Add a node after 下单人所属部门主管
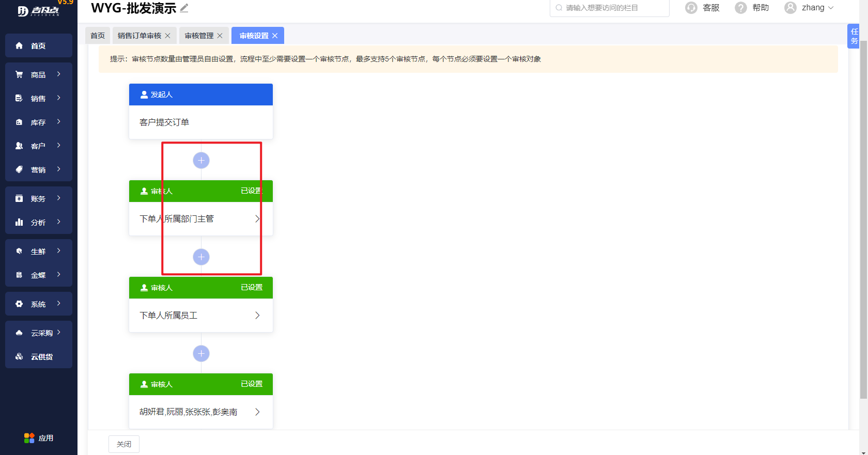The image size is (868, 455). pos(201,257)
